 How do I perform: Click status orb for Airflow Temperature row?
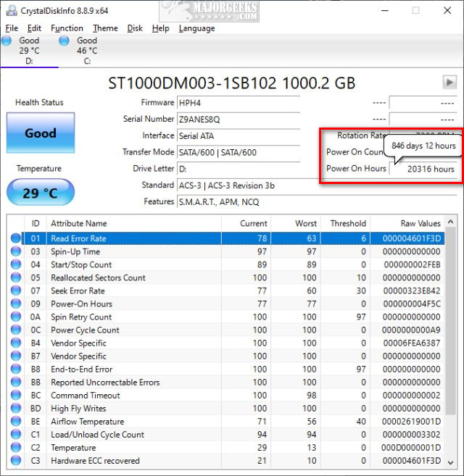click(16, 422)
